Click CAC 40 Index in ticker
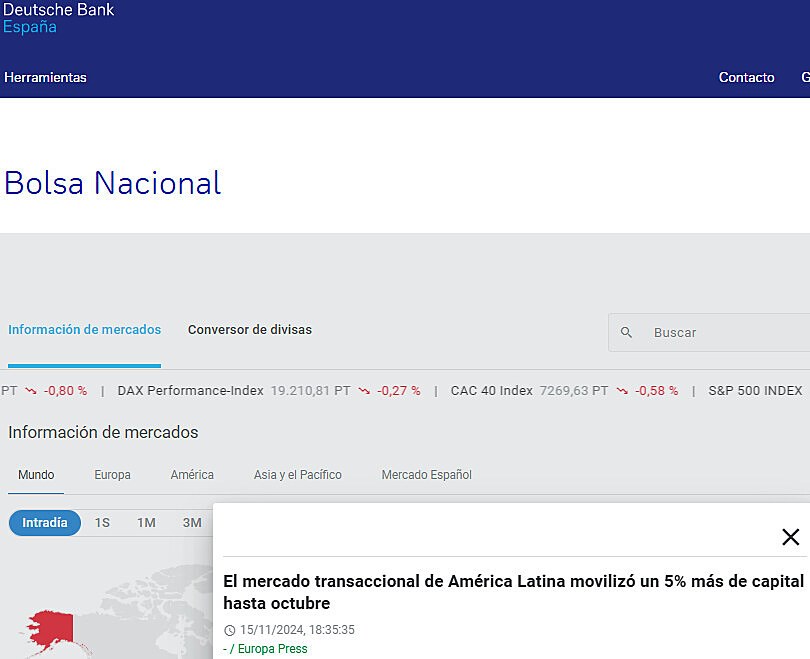The image size is (810, 659). click(x=491, y=390)
